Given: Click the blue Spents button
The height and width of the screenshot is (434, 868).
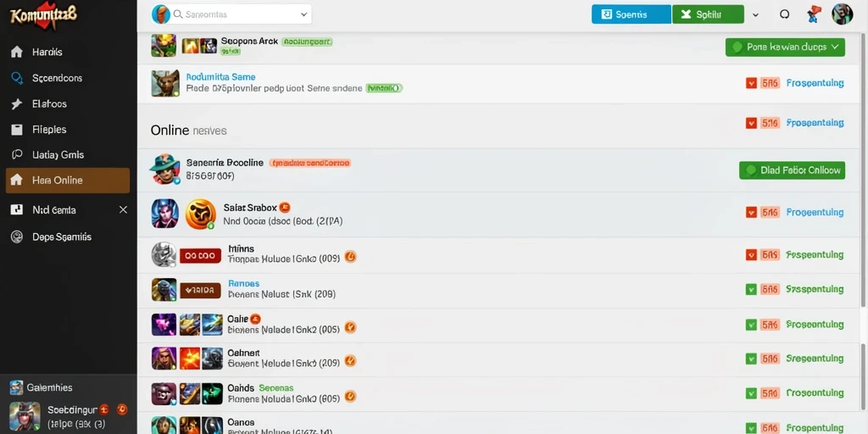Looking at the screenshot, I should (631, 14).
